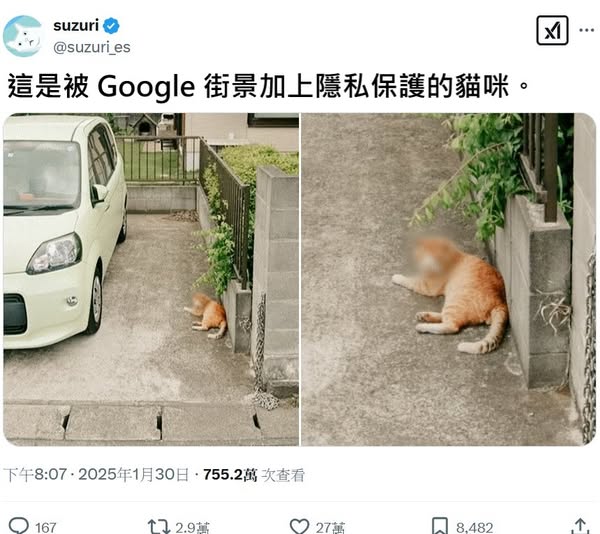
Task: Click the 2.9萬 repost count
Action: (192, 527)
